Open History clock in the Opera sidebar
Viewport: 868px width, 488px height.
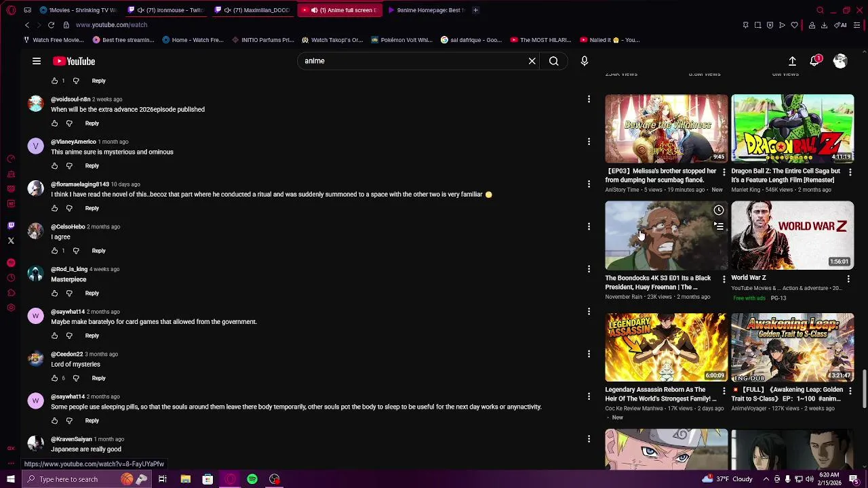coord(11,278)
